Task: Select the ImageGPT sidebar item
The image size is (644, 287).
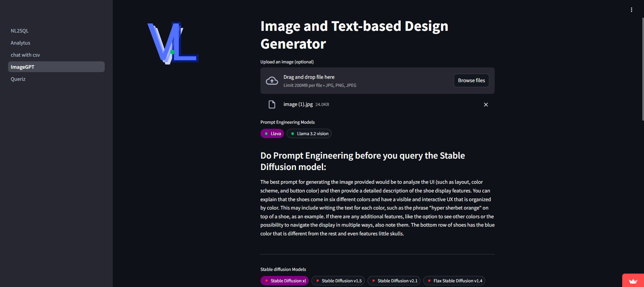Action: (56, 67)
